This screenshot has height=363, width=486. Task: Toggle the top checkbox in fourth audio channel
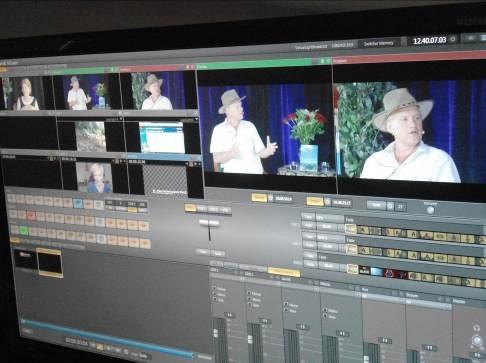(325, 310)
